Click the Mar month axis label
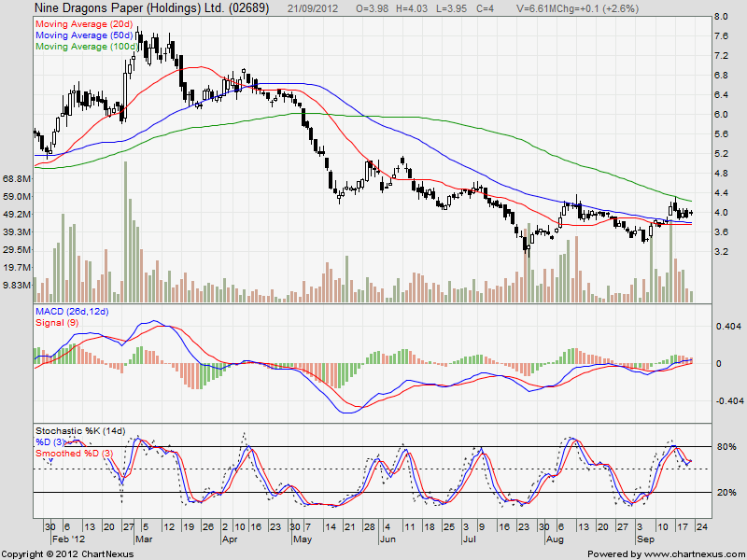This screenshot has height=560, width=747. coord(144,539)
